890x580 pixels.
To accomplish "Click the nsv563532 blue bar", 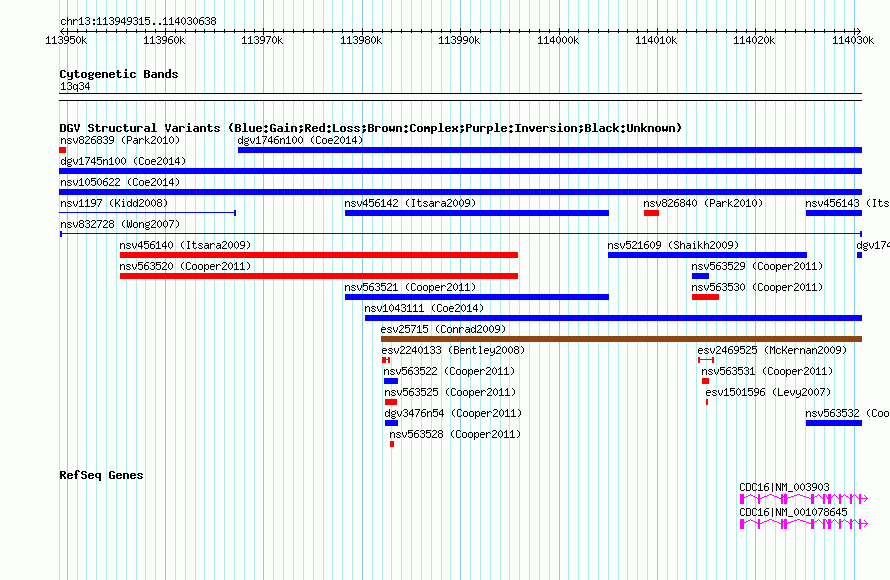I will 834,423.
